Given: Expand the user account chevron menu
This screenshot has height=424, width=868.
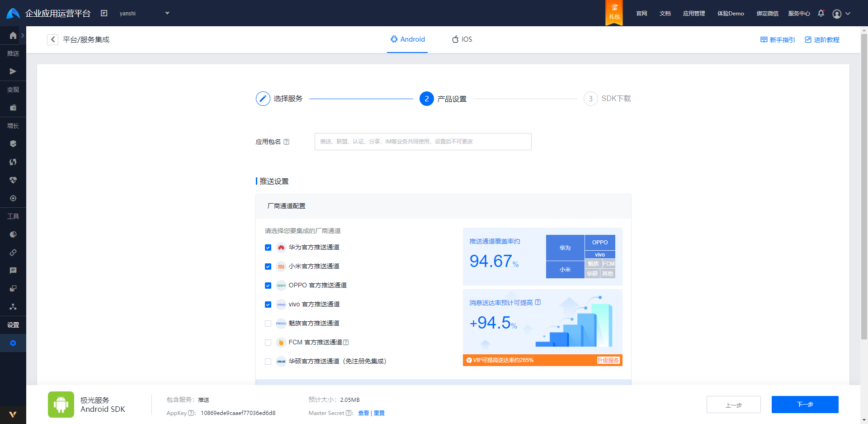Looking at the screenshot, I should 849,14.
